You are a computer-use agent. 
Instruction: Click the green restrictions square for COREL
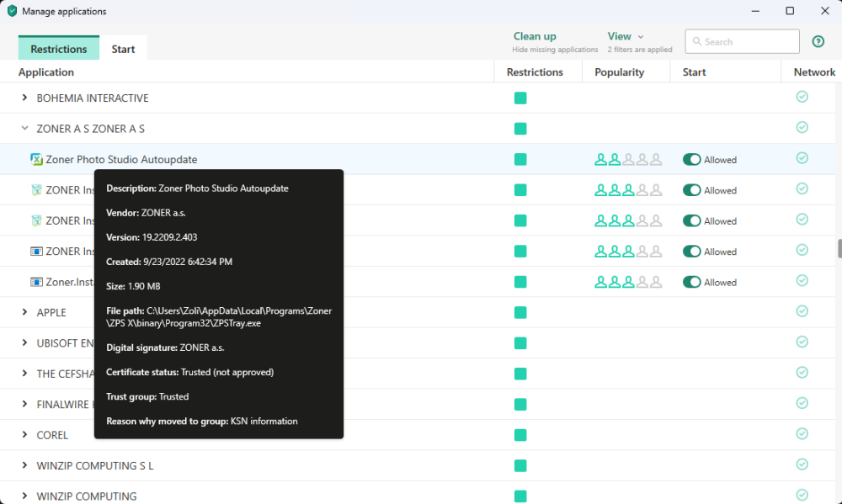520,434
